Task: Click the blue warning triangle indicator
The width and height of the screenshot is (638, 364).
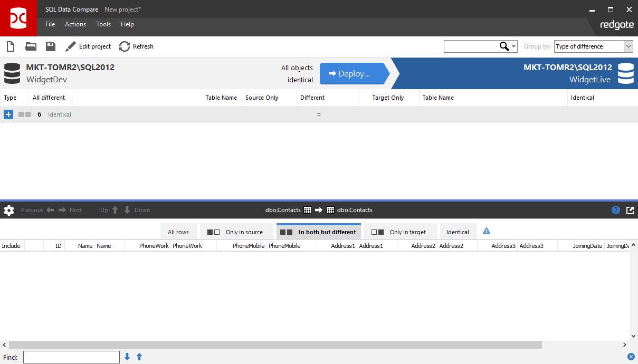Action: pos(486,231)
